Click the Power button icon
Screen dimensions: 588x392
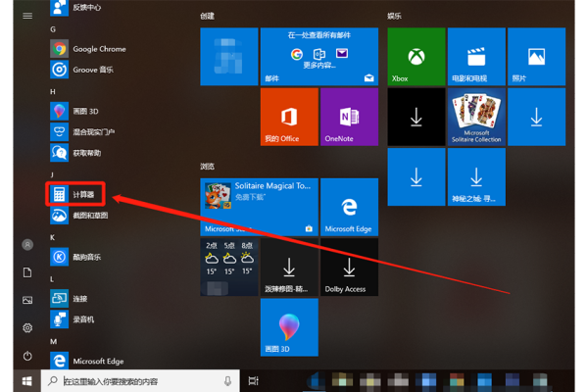pyautogui.click(x=27, y=356)
